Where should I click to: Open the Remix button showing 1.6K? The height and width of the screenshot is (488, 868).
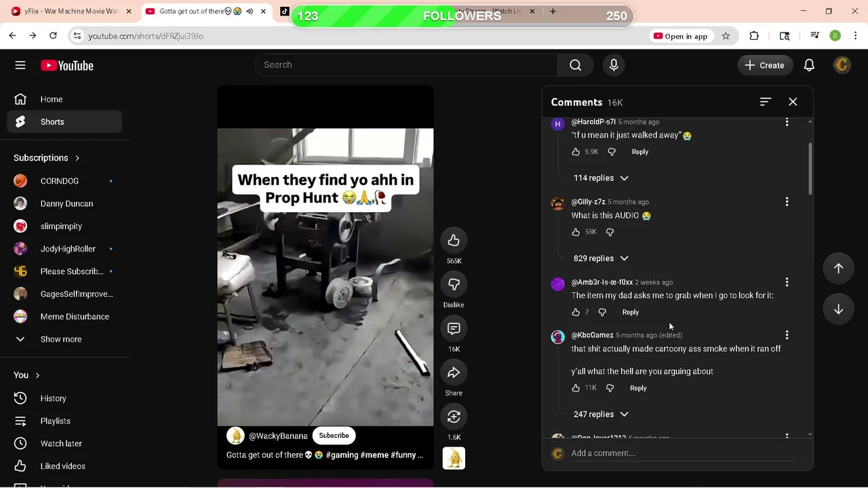[x=454, y=416]
